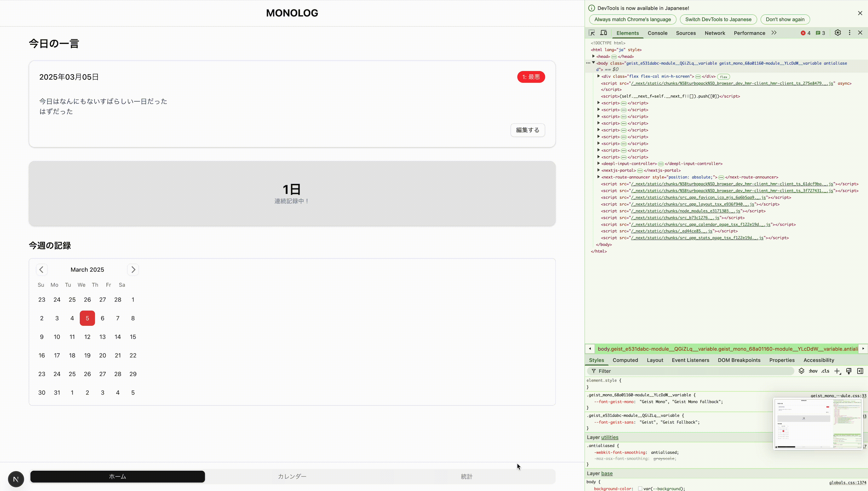Open the geist_mono module.css:33 source link
The height and width of the screenshot is (491, 868).
pos(838,396)
